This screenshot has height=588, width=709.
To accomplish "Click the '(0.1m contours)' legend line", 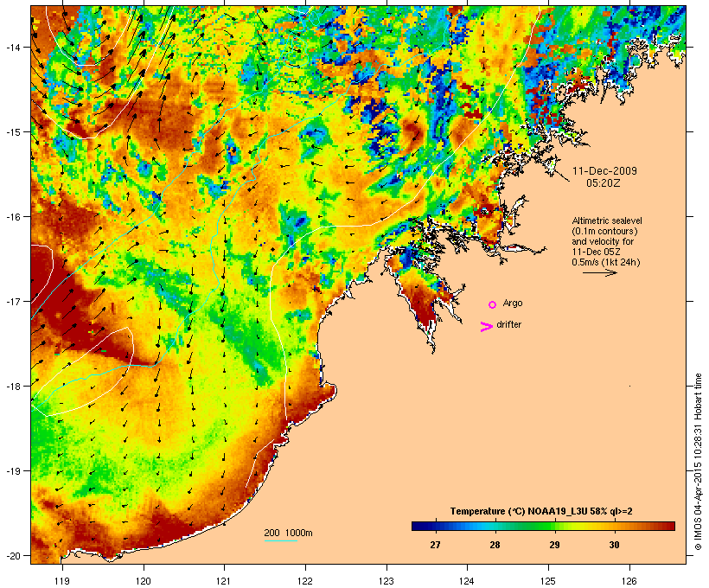I will pos(605,231).
